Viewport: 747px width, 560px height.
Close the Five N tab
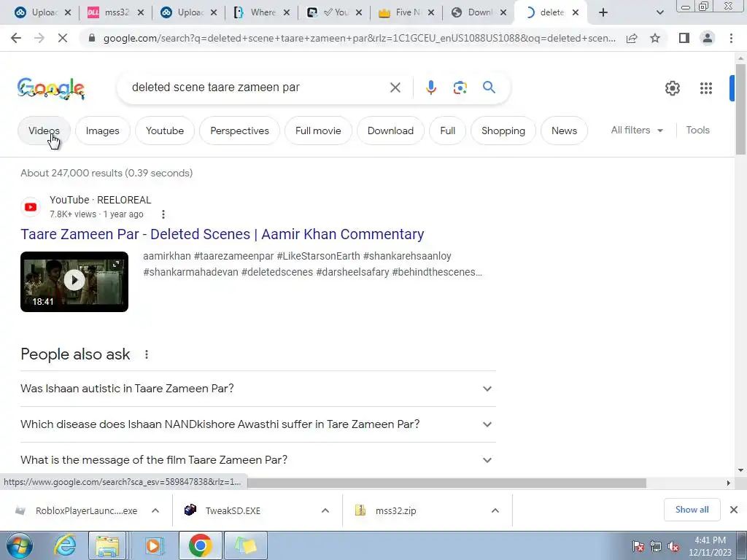point(430,13)
